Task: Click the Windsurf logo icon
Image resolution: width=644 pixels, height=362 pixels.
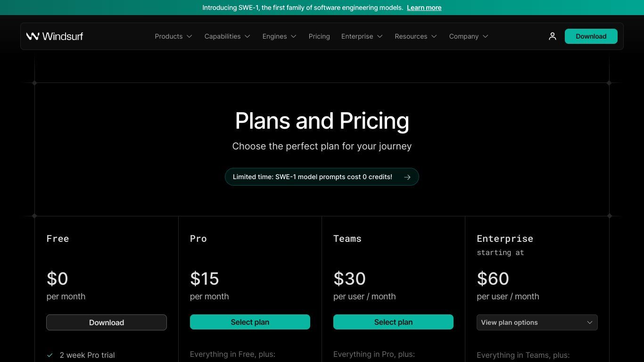Action: (33, 36)
